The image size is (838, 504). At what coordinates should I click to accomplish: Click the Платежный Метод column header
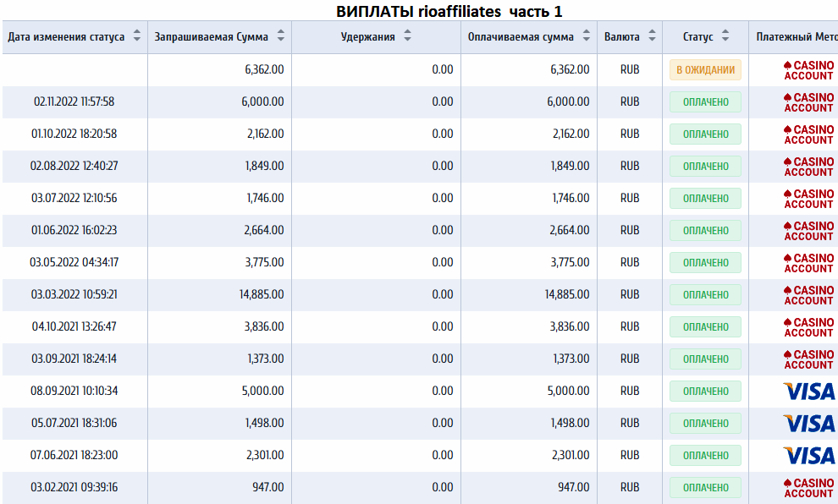[796, 37]
